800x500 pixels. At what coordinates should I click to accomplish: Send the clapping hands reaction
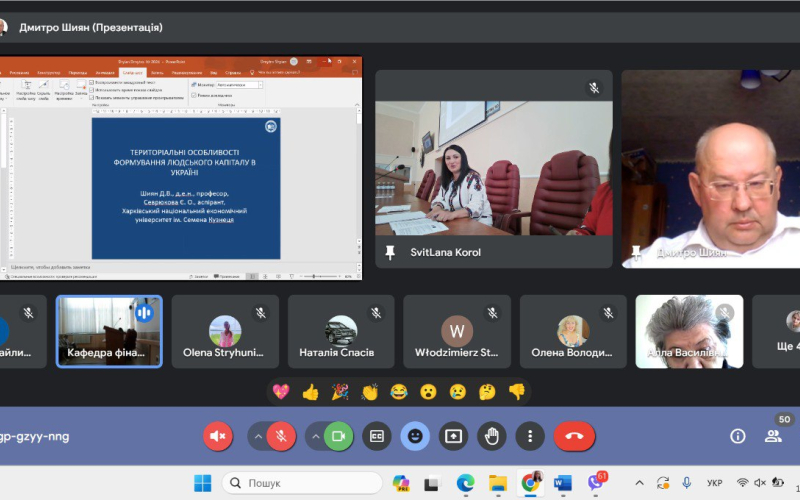coord(369,392)
